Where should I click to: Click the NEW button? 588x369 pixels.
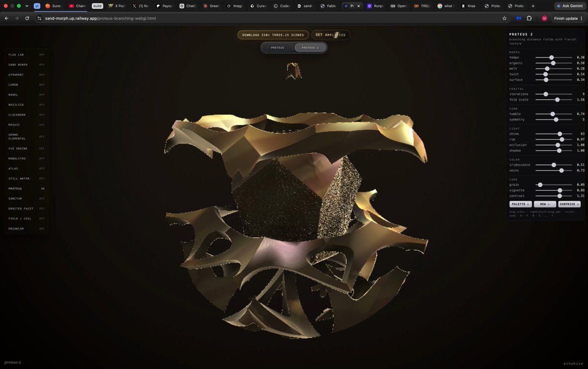tap(545, 204)
